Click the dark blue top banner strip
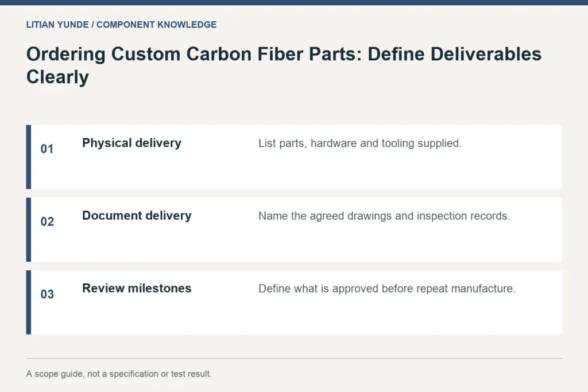588x392 pixels. (x=294, y=2)
